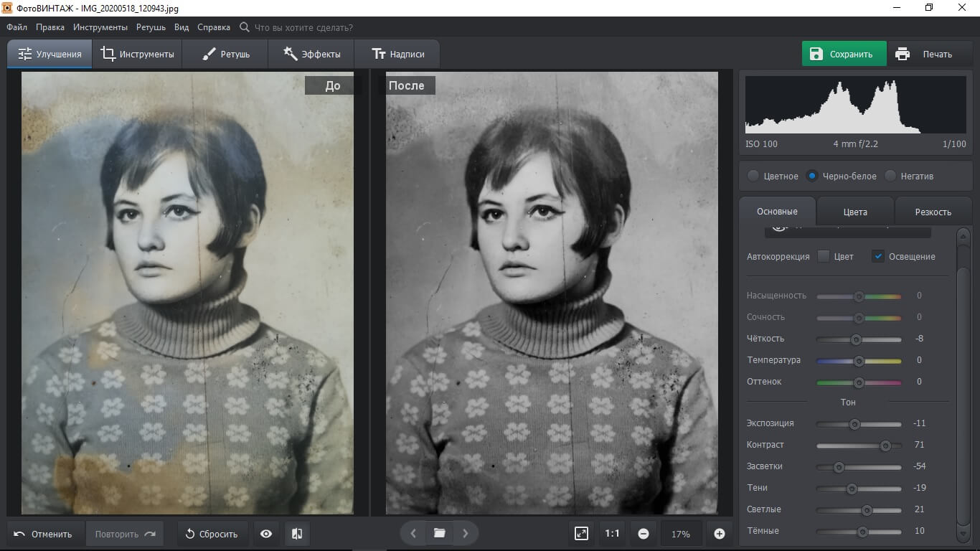Toggle the before/after split view icon

coord(297,534)
